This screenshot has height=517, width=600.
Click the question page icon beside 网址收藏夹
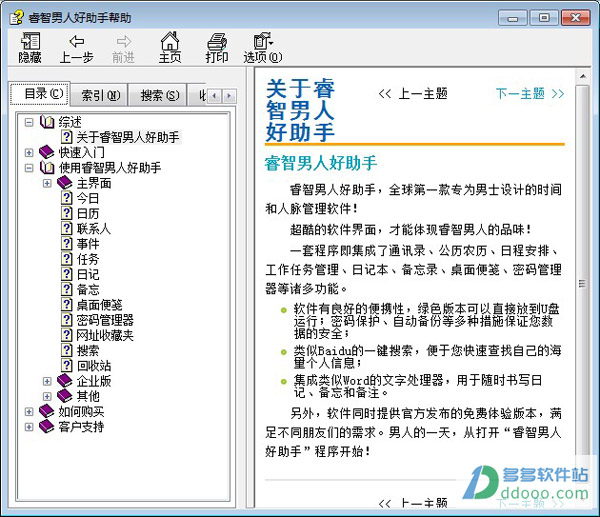click(x=67, y=335)
